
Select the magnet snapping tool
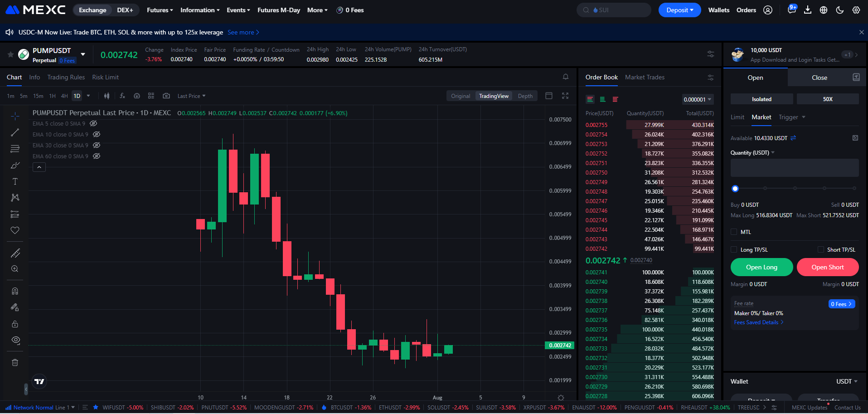point(15,291)
